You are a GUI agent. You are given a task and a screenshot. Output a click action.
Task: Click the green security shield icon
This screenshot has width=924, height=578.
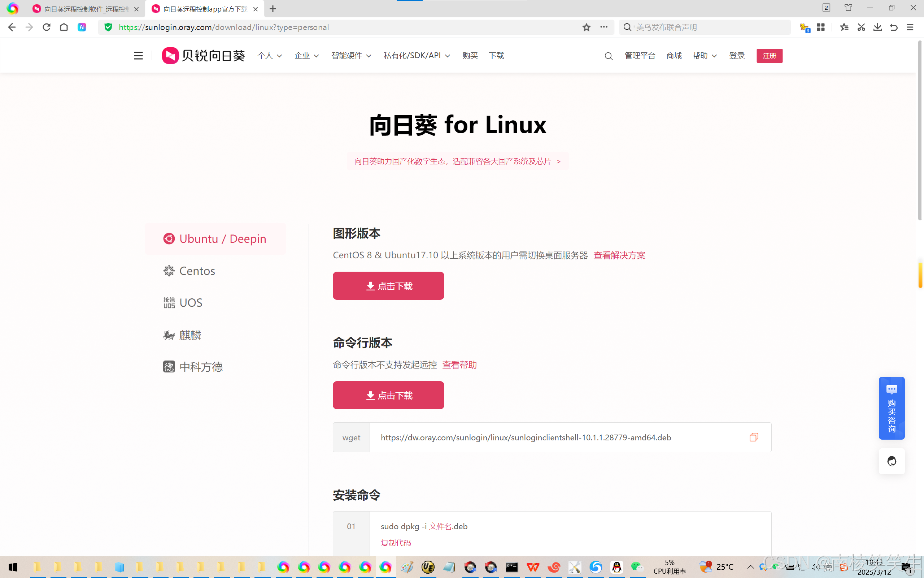point(108,27)
